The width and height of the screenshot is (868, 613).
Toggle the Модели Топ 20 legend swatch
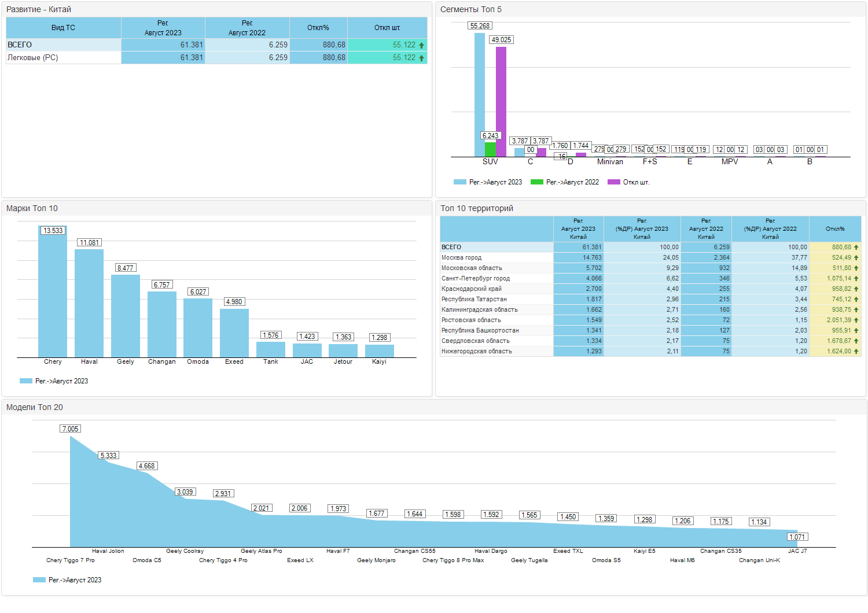[39, 580]
